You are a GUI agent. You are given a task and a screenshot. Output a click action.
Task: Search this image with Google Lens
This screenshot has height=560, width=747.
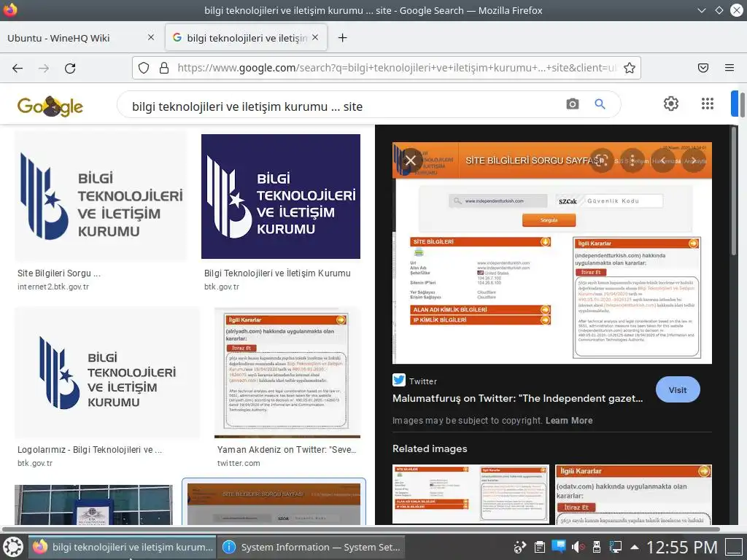[x=602, y=160]
